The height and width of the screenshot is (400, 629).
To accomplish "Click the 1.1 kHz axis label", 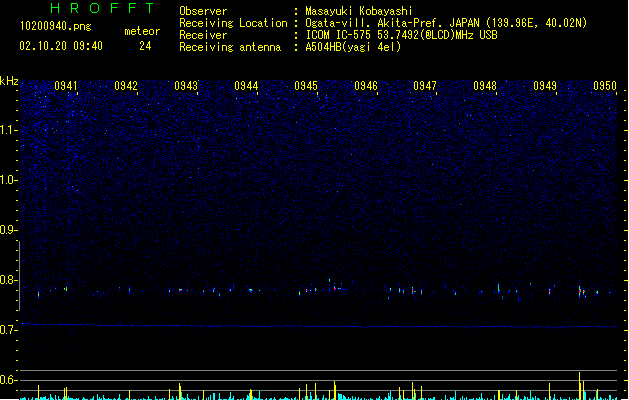I will [x=8, y=130].
